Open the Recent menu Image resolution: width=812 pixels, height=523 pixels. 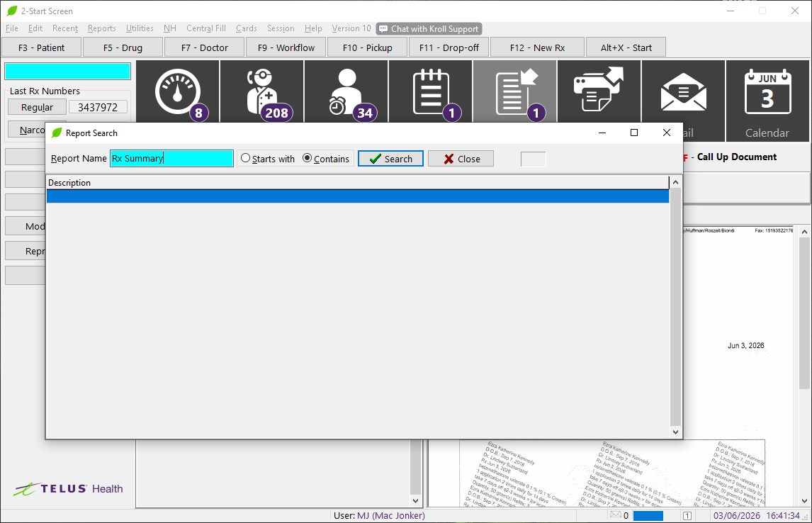coord(65,28)
